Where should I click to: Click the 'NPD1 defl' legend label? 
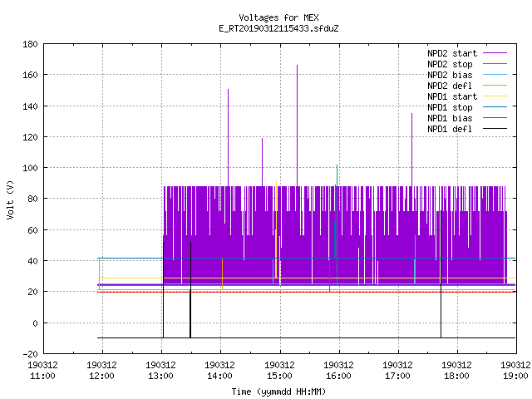(x=450, y=130)
